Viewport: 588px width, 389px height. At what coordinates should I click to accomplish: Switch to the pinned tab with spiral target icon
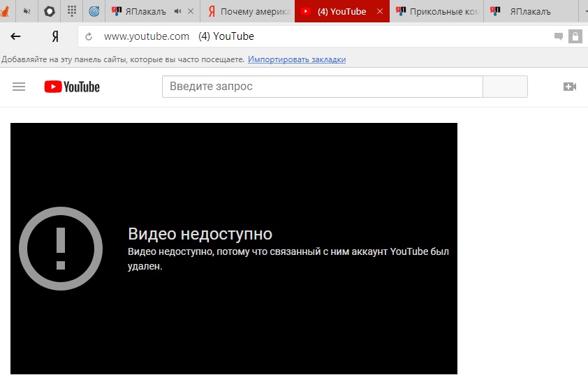point(94,11)
